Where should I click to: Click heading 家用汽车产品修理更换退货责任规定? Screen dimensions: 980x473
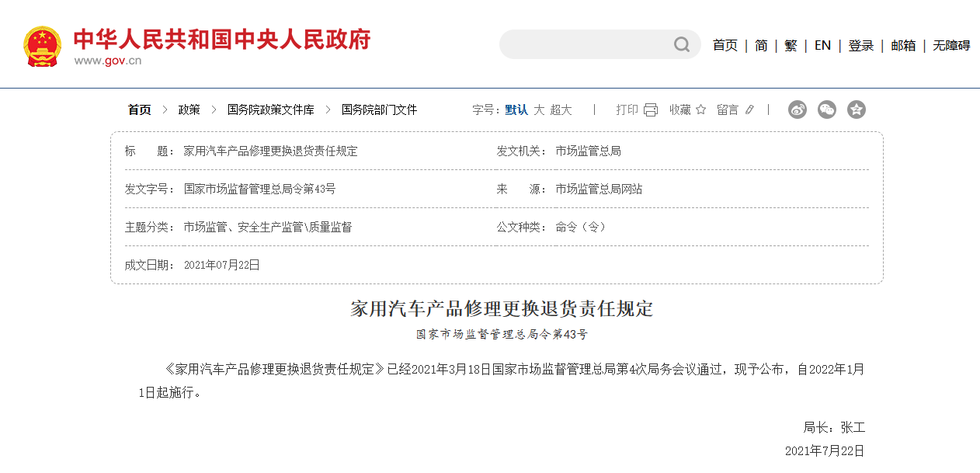pos(502,309)
